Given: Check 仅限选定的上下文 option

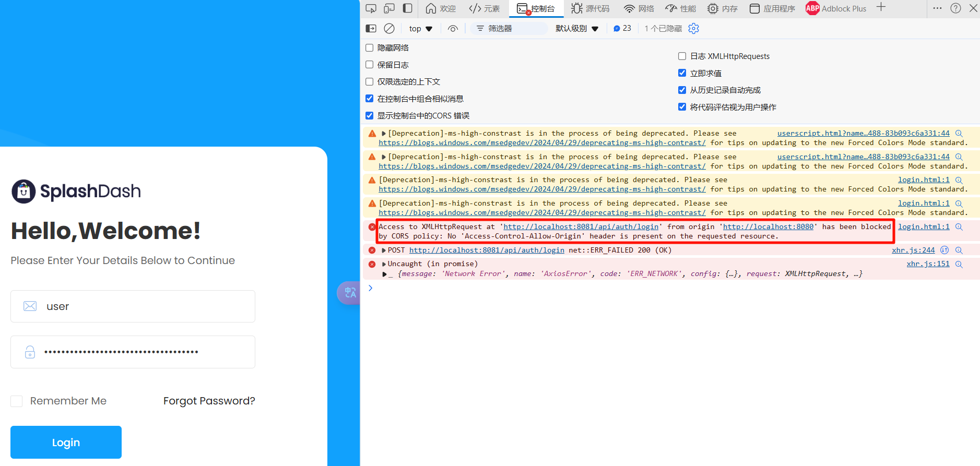Looking at the screenshot, I should (370, 82).
